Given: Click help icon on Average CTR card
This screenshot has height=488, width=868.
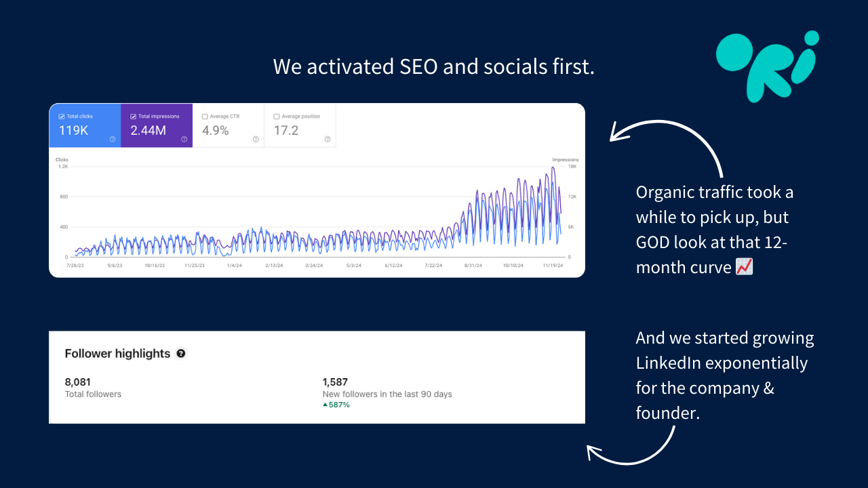Looking at the screenshot, I should (x=256, y=139).
